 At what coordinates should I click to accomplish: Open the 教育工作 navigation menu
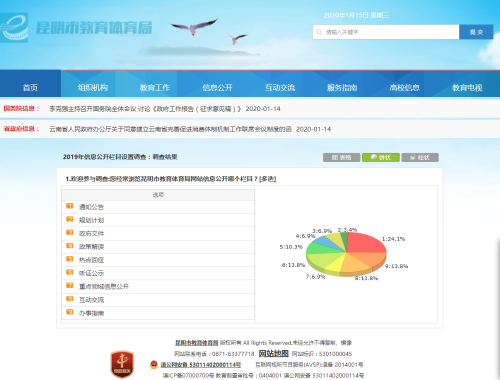click(155, 87)
